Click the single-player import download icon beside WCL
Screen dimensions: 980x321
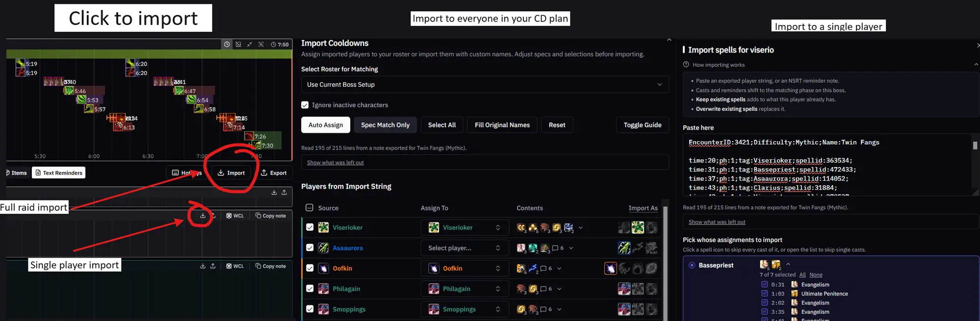(203, 216)
